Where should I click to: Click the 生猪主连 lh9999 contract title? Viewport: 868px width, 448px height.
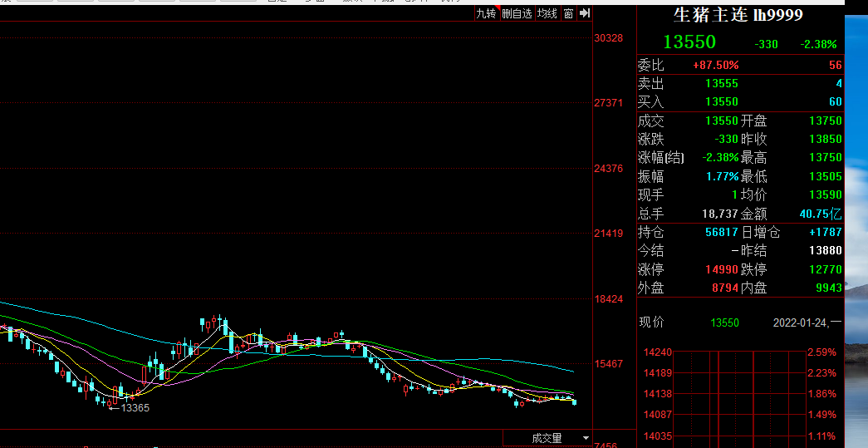pyautogui.click(x=738, y=15)
